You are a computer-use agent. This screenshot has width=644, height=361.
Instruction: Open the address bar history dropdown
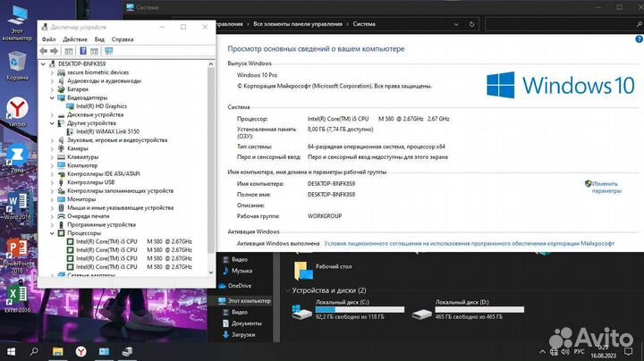456,25
